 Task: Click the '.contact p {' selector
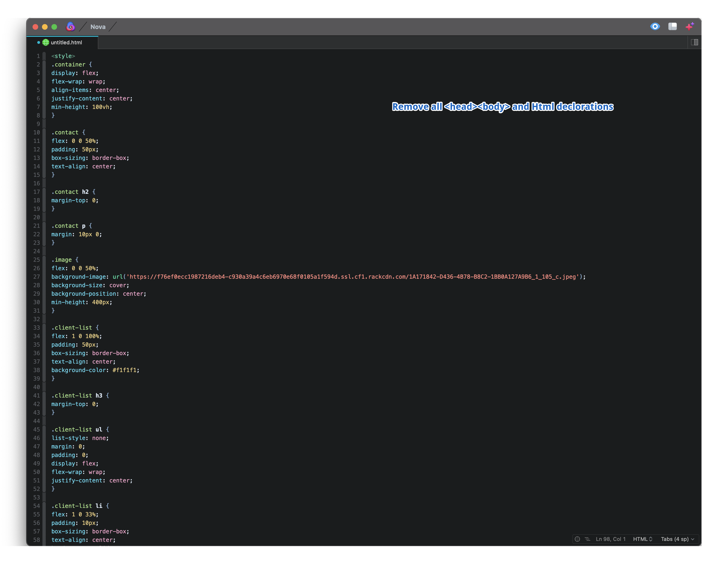(72, 226)
